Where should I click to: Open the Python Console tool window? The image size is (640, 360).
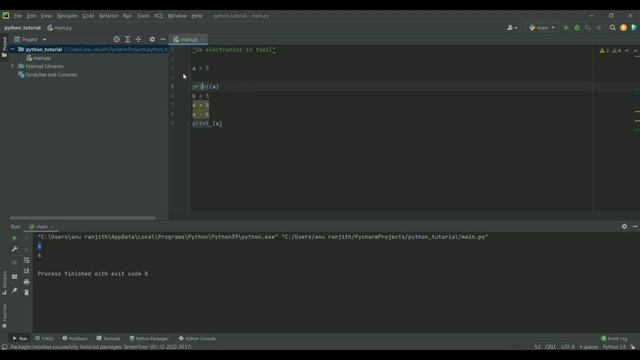tap(197, 338)
